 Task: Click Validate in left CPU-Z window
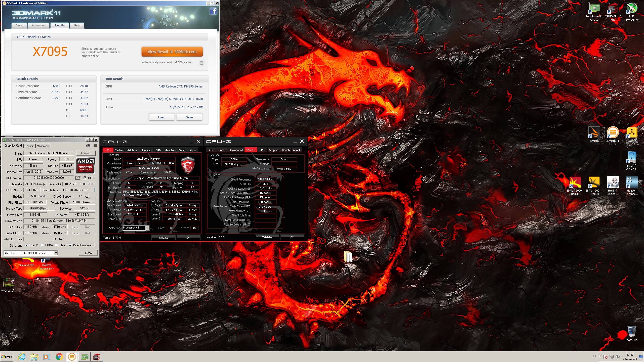(x=163, y=237)
